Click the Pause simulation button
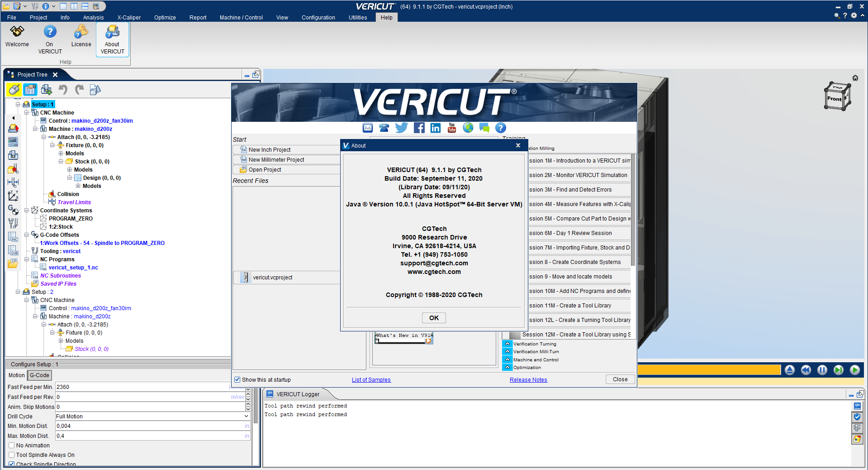Screen dimensions: 868x470 pos(822,370)
